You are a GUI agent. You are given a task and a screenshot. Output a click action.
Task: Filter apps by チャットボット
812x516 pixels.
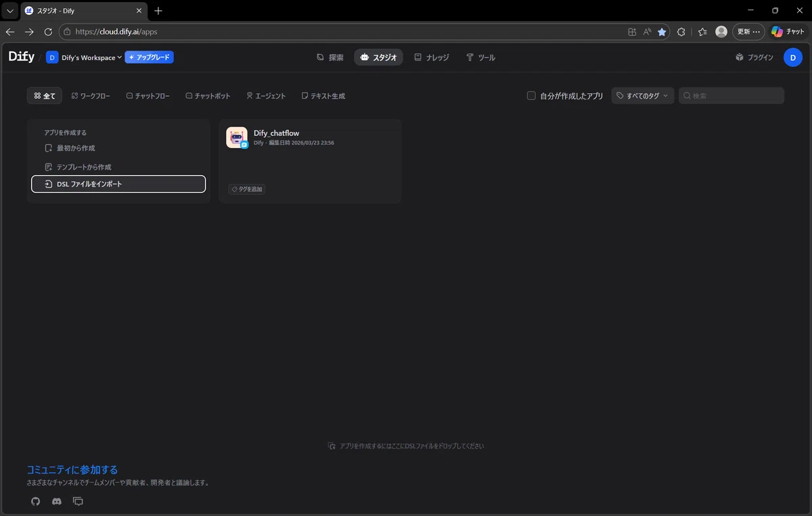click(x=208, y=96)
